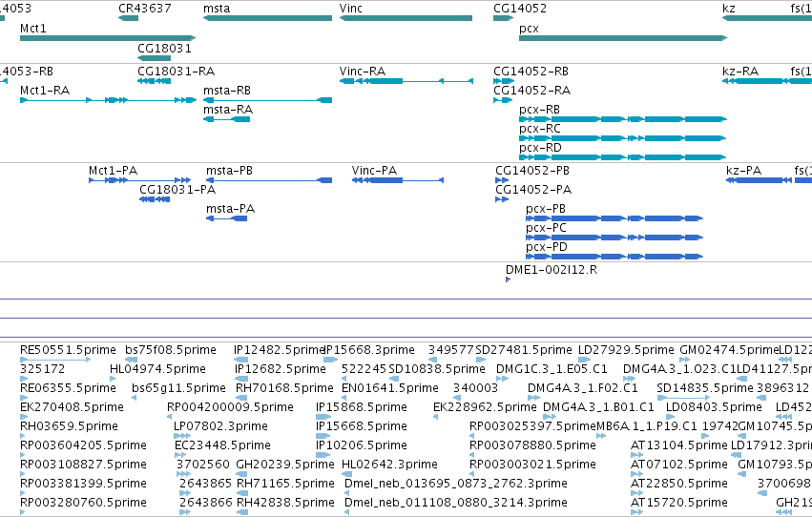Viewport: 812px width, 517px height.
Task: Click the RP003078880.5prime EST label
Action: (532, 445)
